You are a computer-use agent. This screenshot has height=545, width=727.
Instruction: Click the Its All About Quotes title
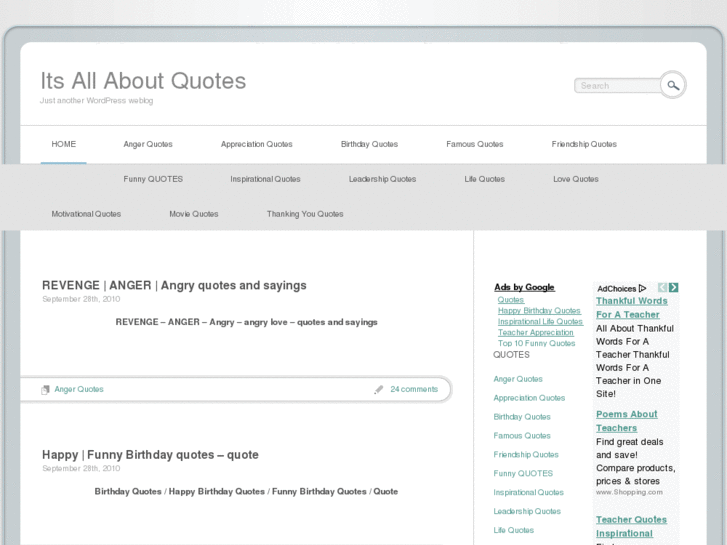pos(143,80)
